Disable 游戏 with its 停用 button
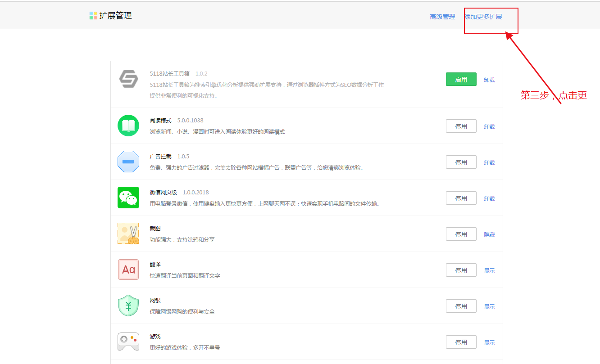 pos(461,342)
